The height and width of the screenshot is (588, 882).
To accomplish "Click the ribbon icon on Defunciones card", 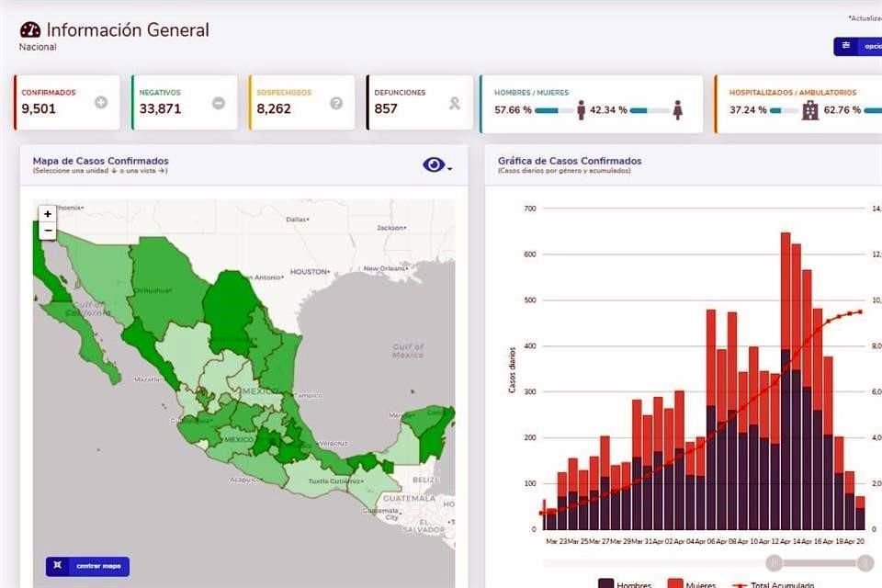I will click(454, 103).
